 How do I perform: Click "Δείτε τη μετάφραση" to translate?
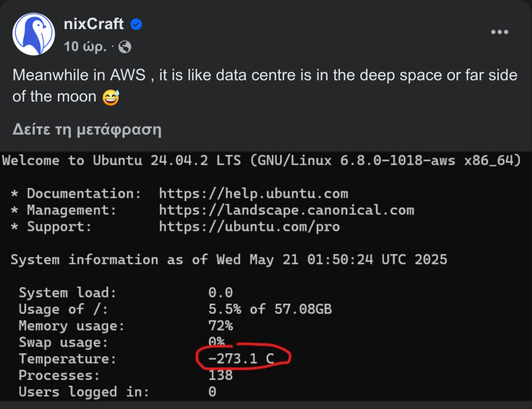[87, 130]
